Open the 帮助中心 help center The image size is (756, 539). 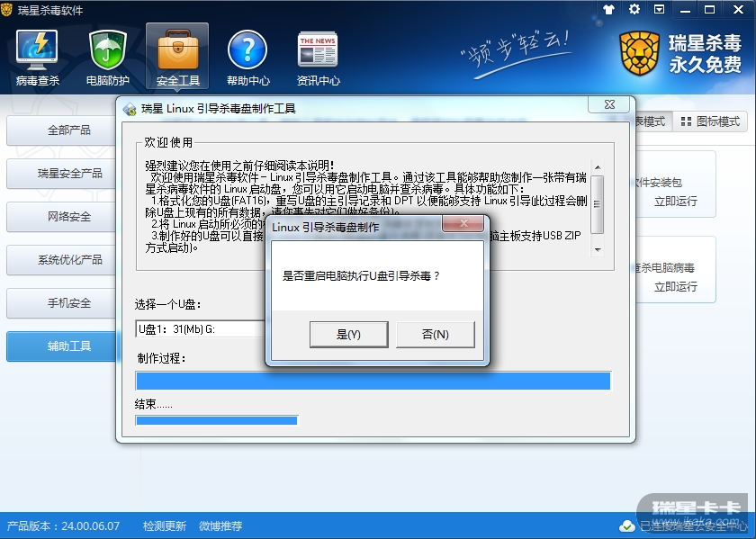pyautogui.click(x=247, y=58)
